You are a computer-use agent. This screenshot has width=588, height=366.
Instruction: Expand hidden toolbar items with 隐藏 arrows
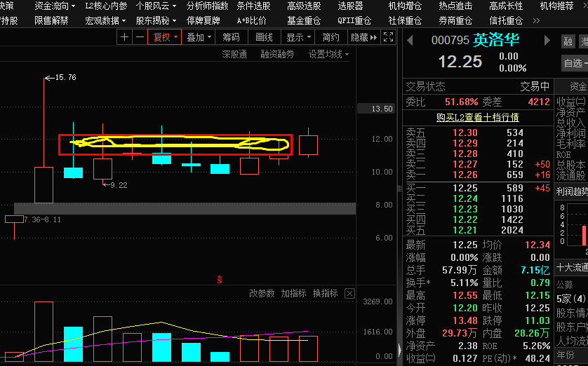[x=363, y=37]
